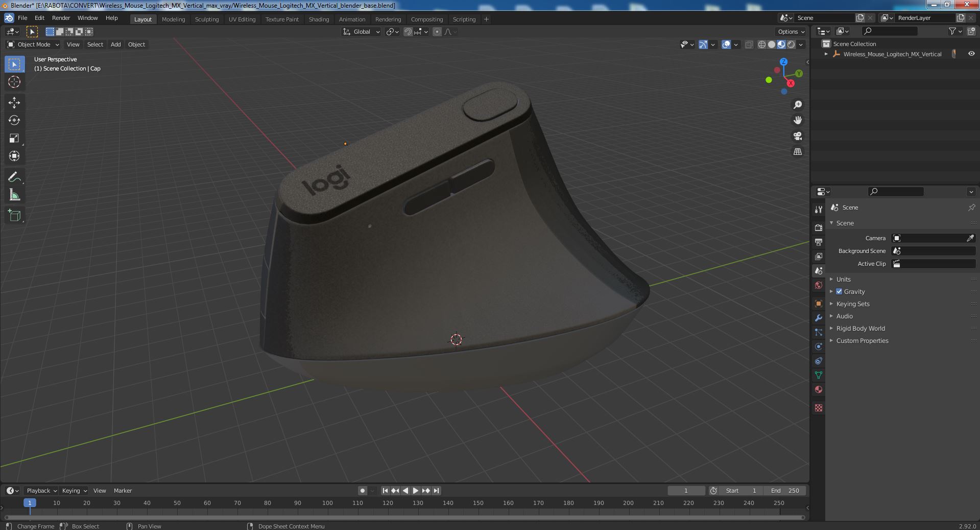Select the Rotate tool
This screenshot has width=980, height=530.
click(14, 121)
